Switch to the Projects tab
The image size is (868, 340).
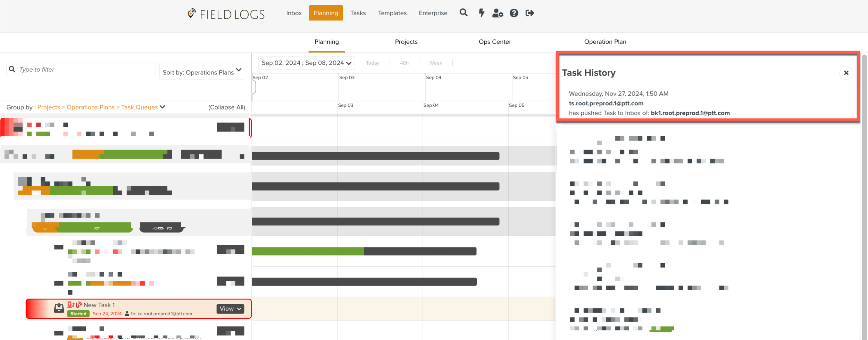tap(406, 42)
